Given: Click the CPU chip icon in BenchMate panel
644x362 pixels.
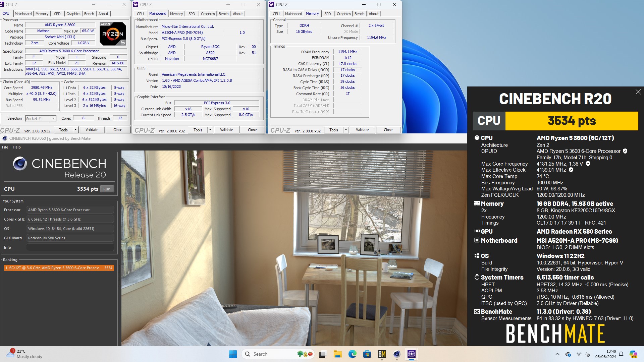Looking at the screenshot, I should coord(477,138).
